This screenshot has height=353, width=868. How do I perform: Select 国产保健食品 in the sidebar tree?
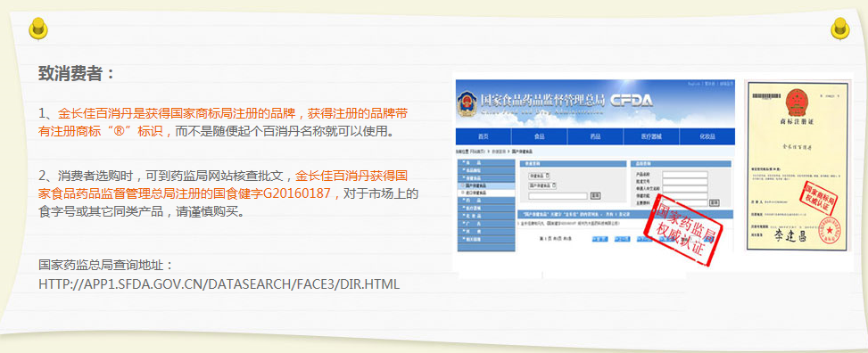[486, 186]
